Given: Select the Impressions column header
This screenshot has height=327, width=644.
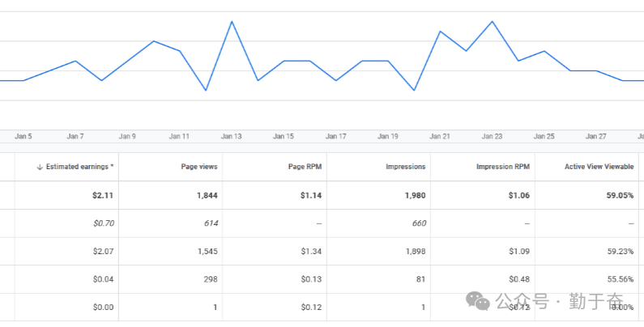Looking at the screenshot, I should pyautogui.click(x=405, y=167).
